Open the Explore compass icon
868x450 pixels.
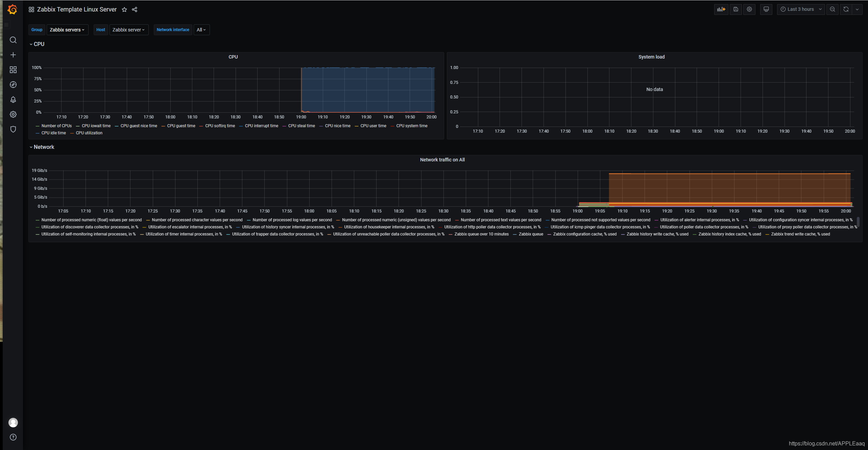[x=13, y=85]
